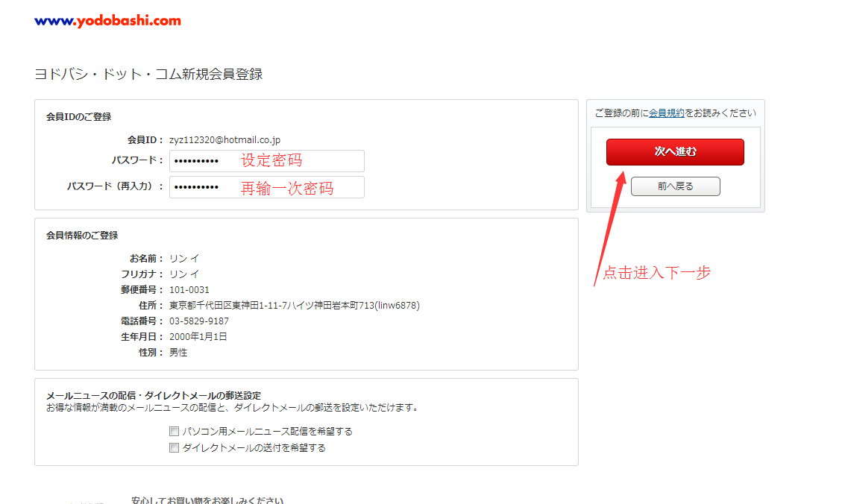Click the 生年月日： field label
Image resolution: width=845 pixels, height=504 pixels.
(x=142, y=336)
